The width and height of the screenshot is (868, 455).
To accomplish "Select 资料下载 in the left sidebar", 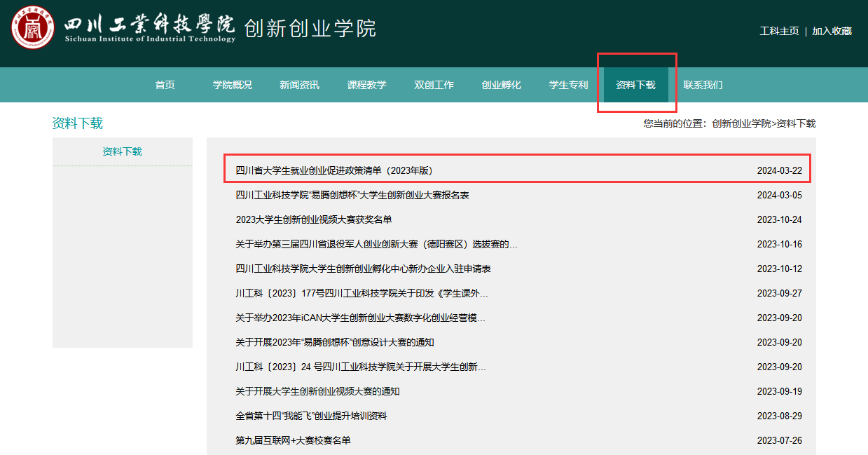I will (122, 151).
